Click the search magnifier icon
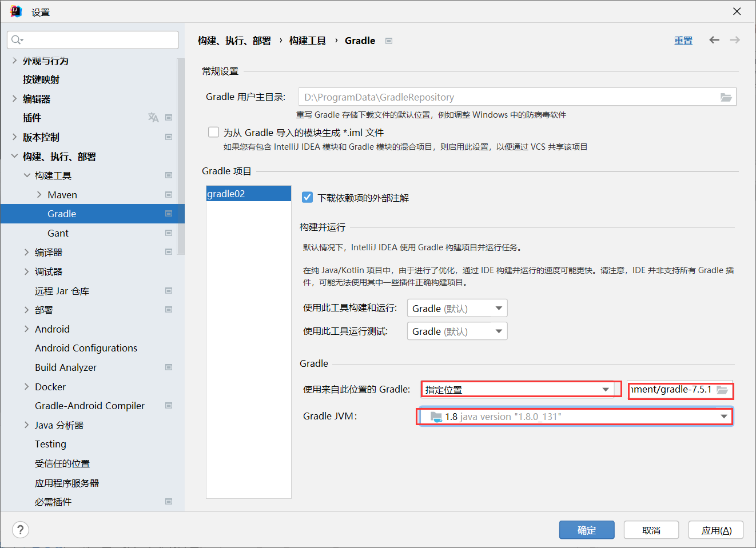 (x=17, y=39)
